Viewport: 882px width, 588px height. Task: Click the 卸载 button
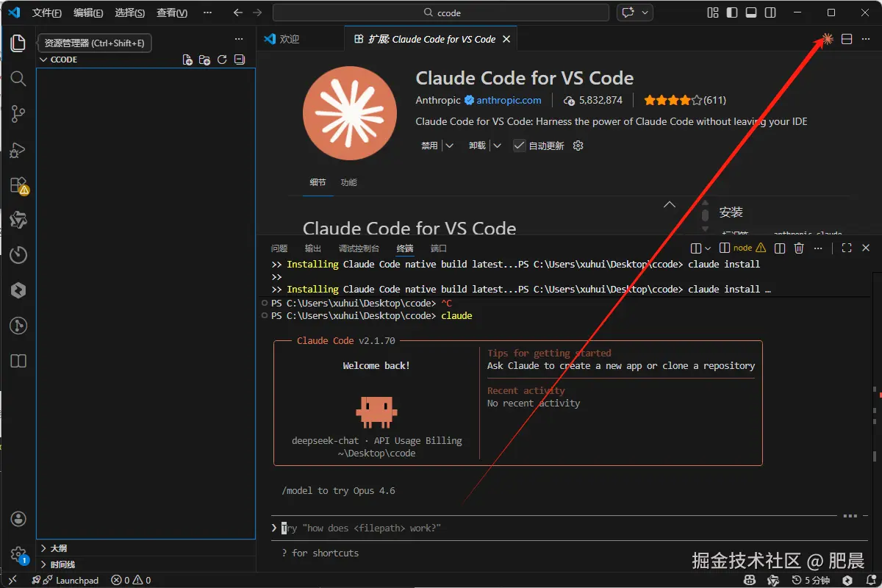point(477,146)
